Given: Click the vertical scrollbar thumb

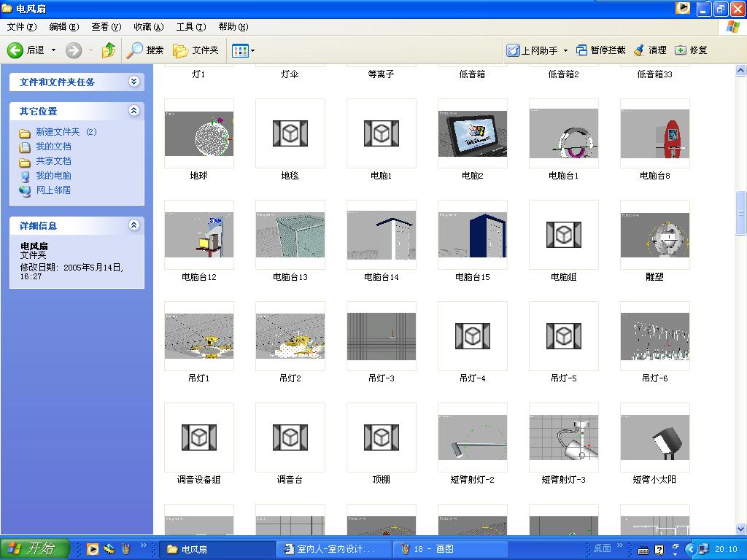Looking at the screenshot, I should pyautogui.click(x=740, y=213).
